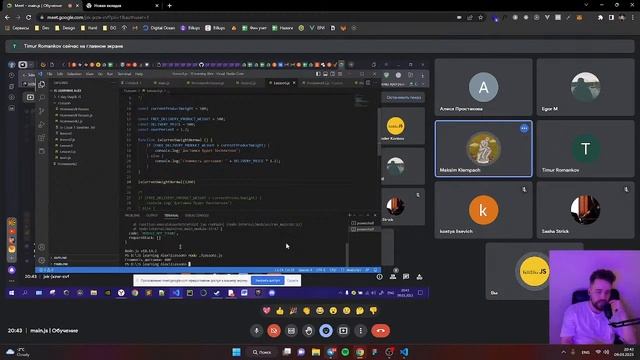The width and height of the screenshot is (640, 360).
Task: Send the laughing face reaction
Action: [x=320, y=311]
